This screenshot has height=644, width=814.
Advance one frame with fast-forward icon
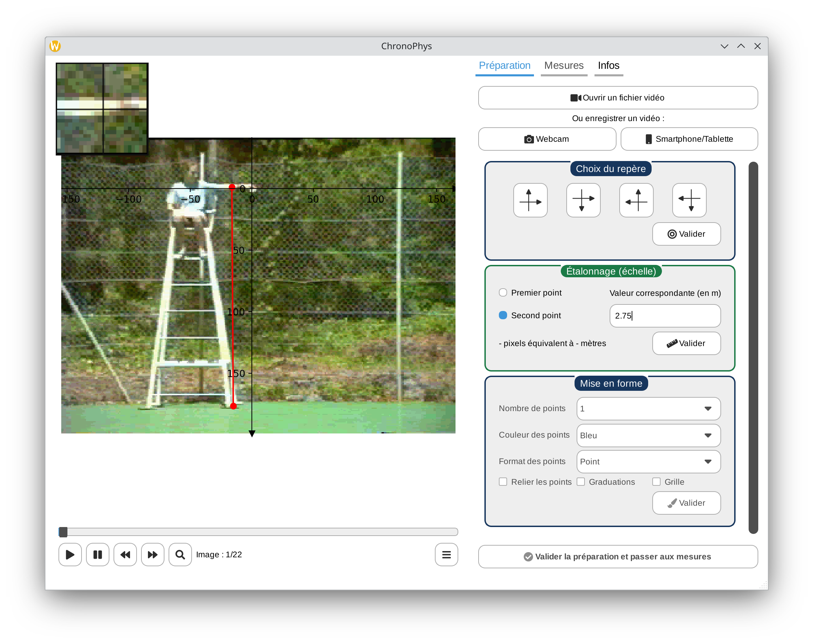(153, 555)
